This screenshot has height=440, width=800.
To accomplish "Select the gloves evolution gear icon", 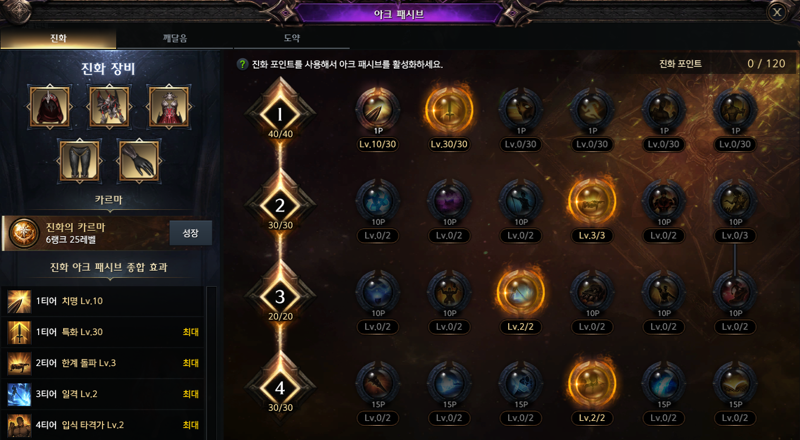I will (139, 161).
